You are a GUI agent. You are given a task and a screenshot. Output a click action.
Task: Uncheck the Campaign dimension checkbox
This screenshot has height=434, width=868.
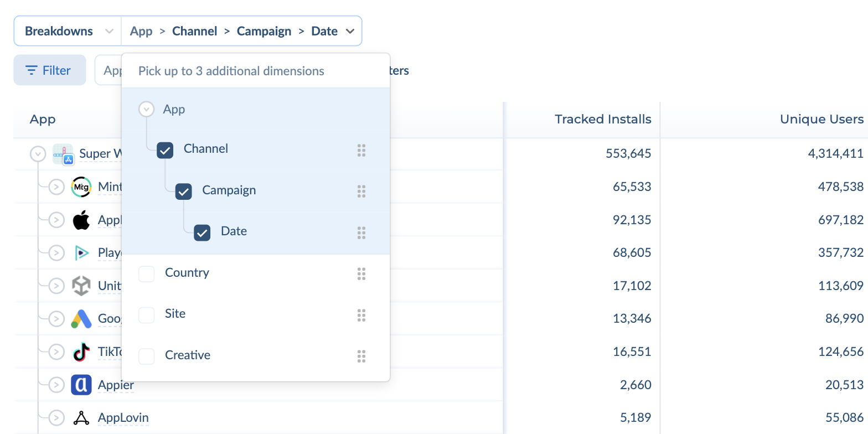pos(184,192)
